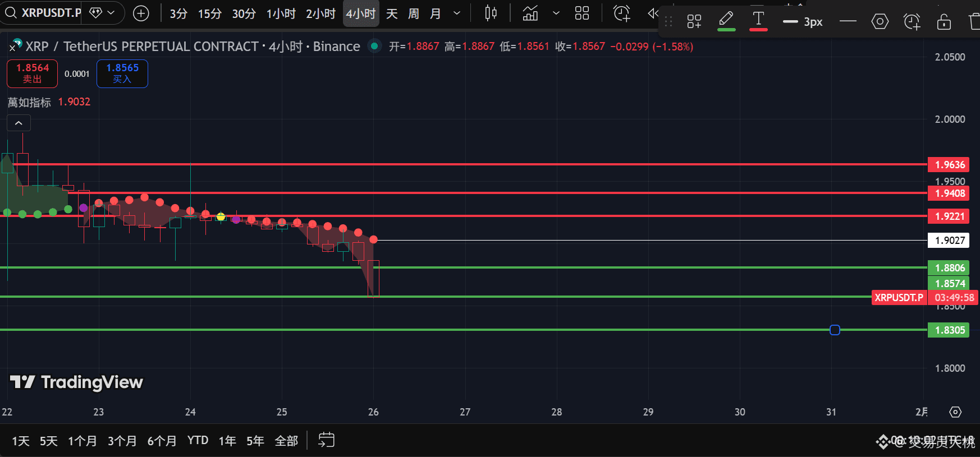Select the 1.9636 price line label

pyautogui.click(x=949, y=165)
